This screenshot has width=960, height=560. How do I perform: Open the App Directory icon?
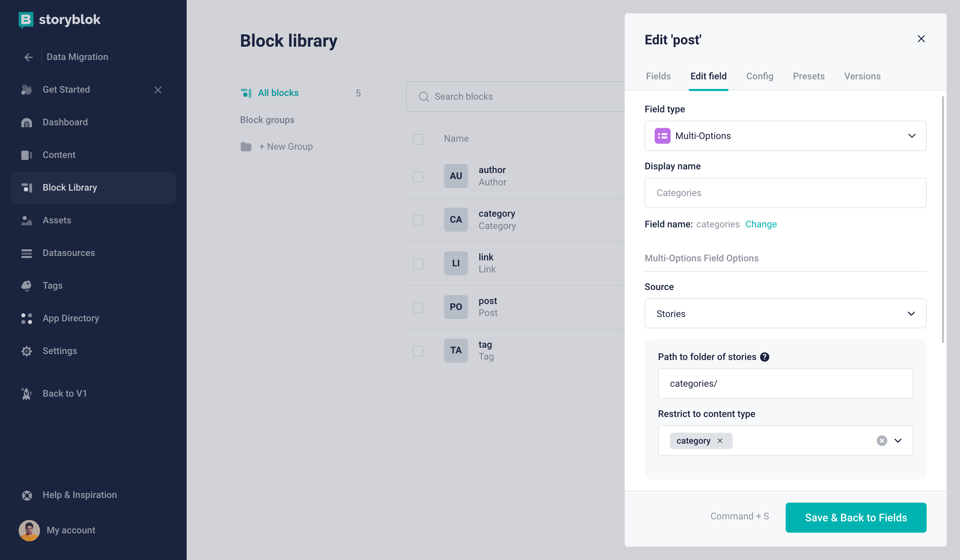click(x=27, y=318)
